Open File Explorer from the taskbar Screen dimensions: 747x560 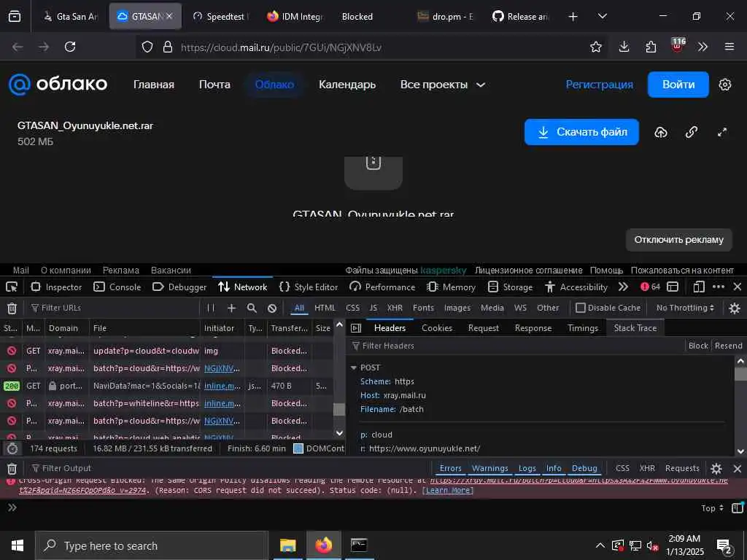(287, 545)
